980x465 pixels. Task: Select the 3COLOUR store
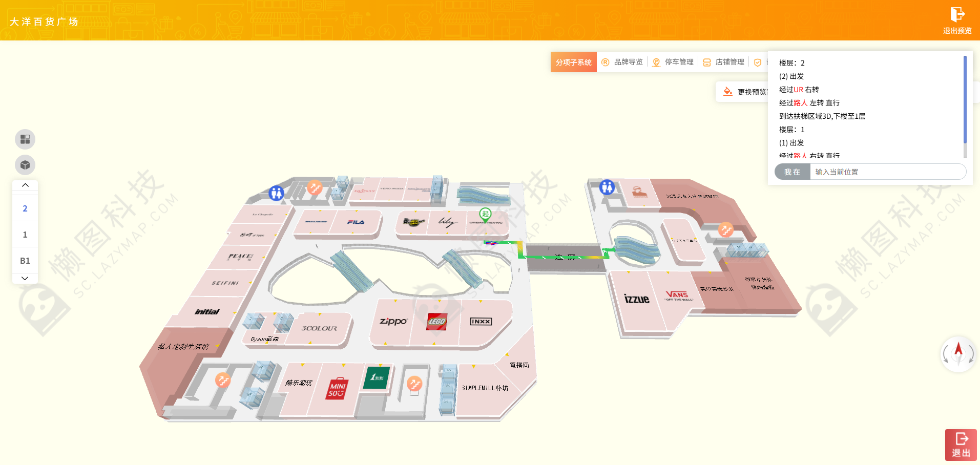[x=320, y=328]
